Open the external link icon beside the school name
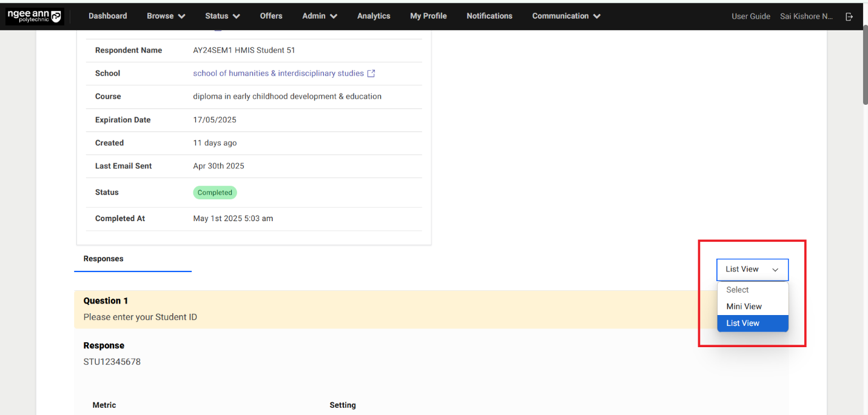868x415 pixels. pos(372,73)
